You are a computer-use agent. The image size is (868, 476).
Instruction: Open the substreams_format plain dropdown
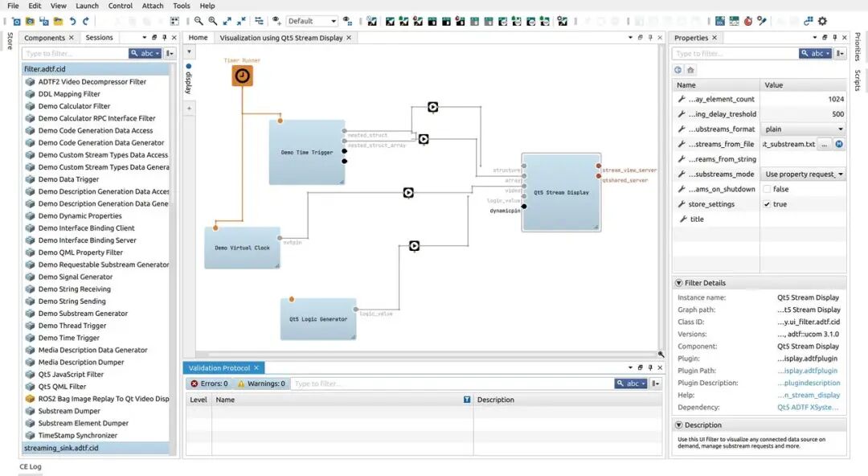coord(803,129)
